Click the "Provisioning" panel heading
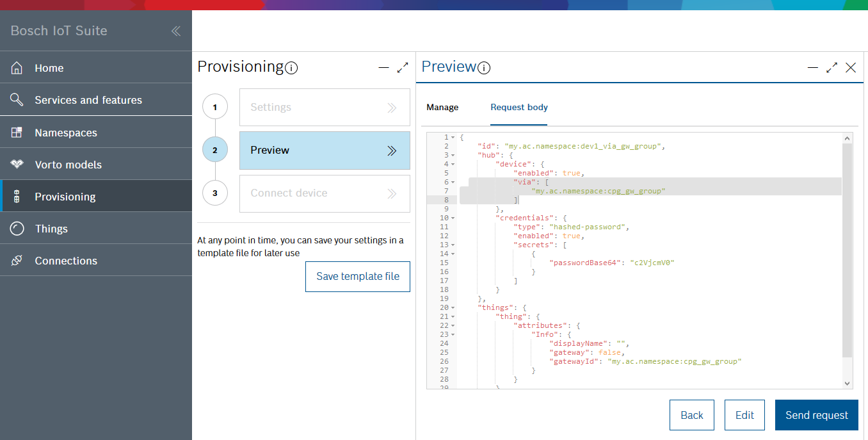868x440 pixels. coord(240,67)
